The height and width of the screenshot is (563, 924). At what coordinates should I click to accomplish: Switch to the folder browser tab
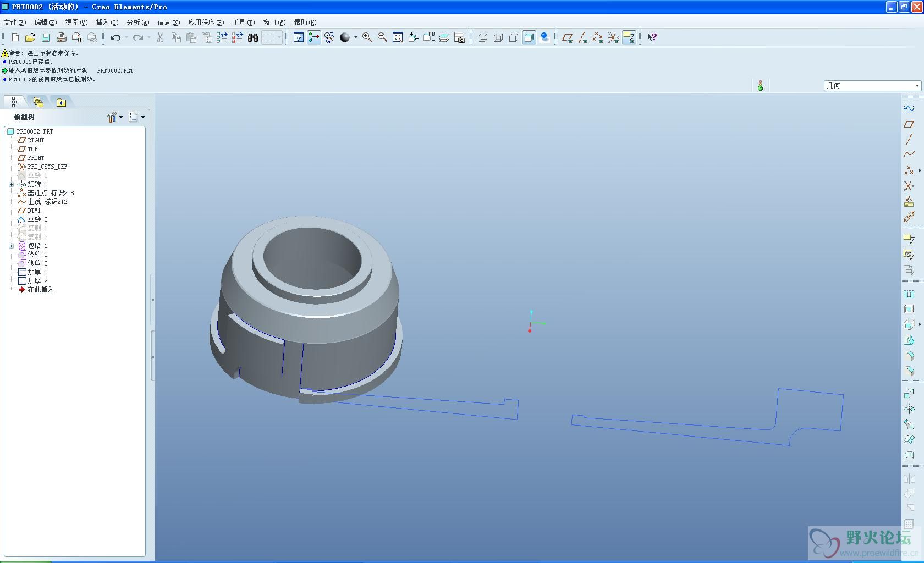click(38, 102)
